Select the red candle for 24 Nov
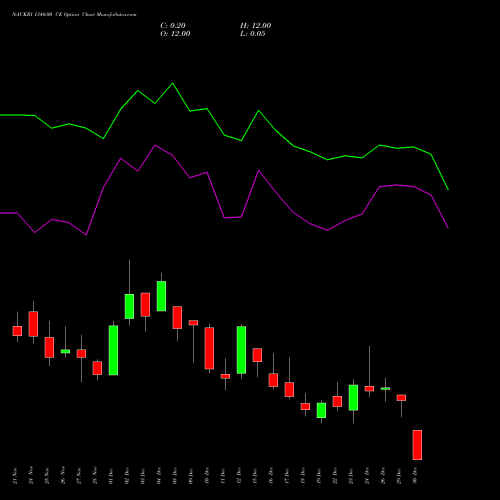 click(33, 324)
